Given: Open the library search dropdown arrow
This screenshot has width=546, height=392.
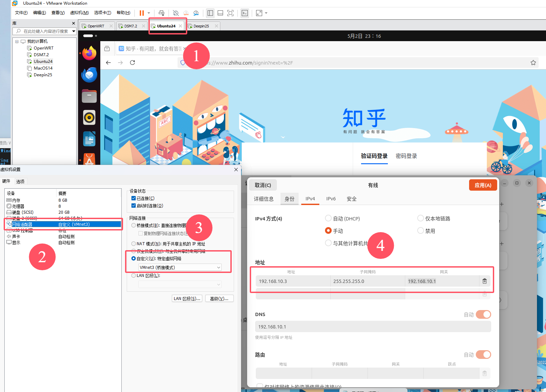Looking at the screenshot, I should pos(74,31).
